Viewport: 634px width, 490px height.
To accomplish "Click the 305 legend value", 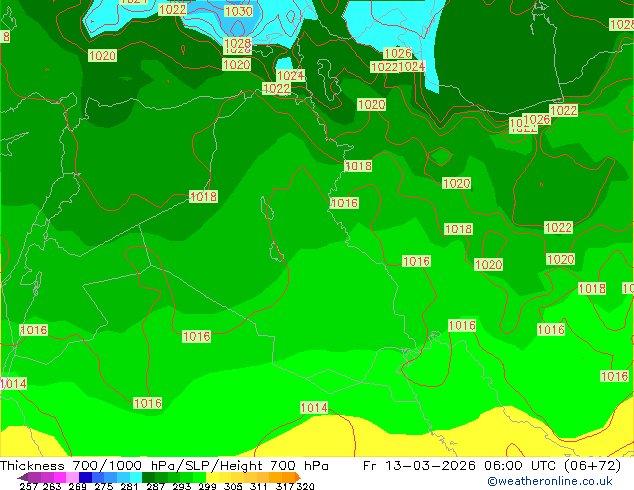I will pyautogui.click(x=233, y=486).
